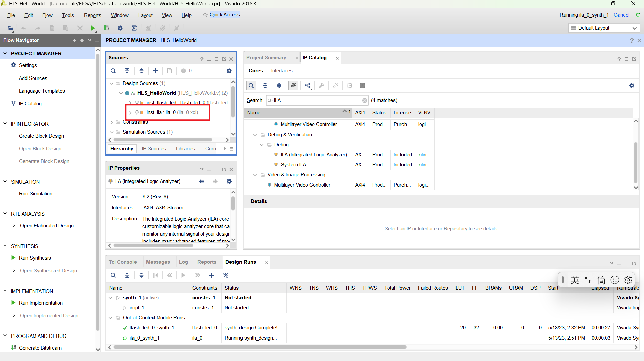Collapse the IP INTEGRATOR section
644x361 pixels.
tap(5, 124)
